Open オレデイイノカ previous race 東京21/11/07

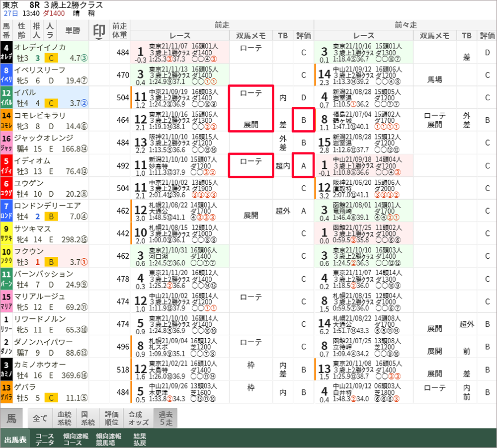point(180,52)
